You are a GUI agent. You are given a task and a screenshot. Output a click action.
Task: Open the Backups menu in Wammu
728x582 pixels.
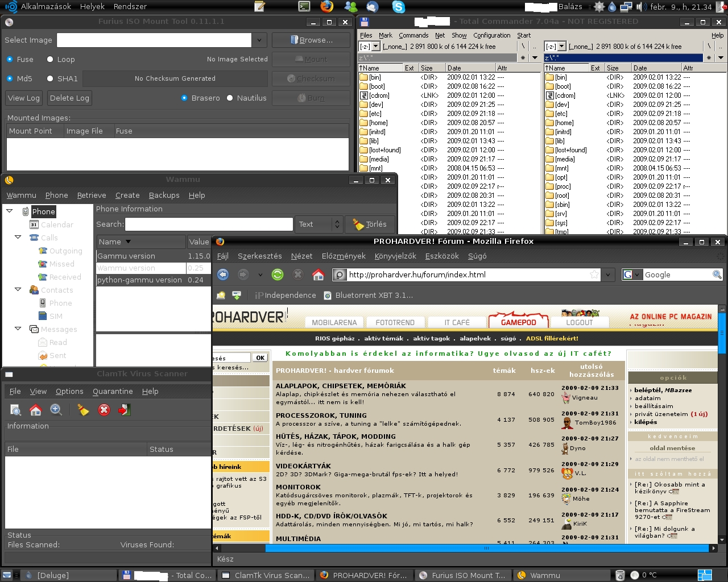164,195
